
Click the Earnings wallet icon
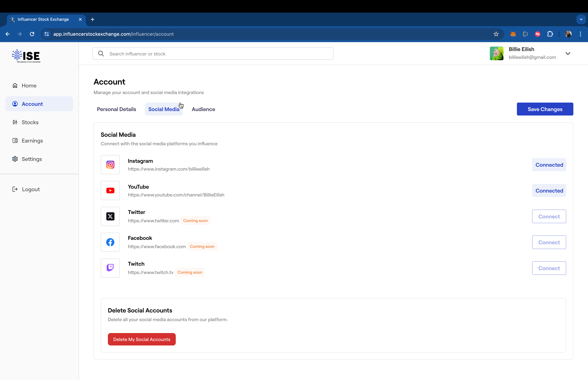(15, 141)
